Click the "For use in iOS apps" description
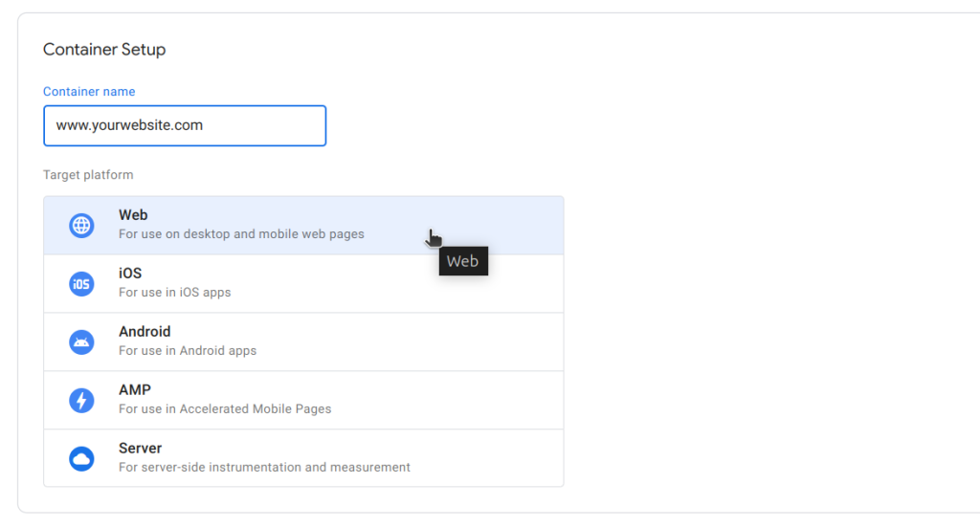 (175, 293)
